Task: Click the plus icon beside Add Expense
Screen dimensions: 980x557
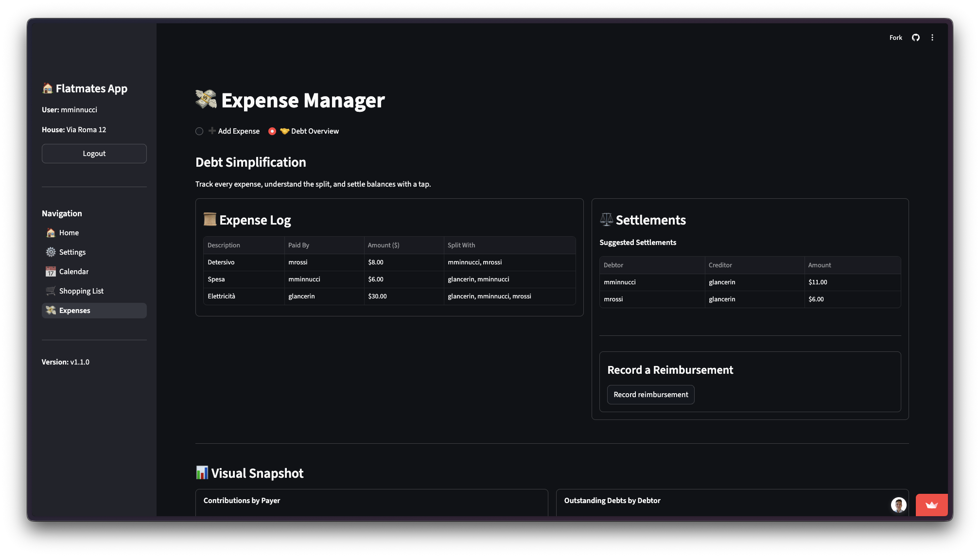Action: (x=212, y=131)
